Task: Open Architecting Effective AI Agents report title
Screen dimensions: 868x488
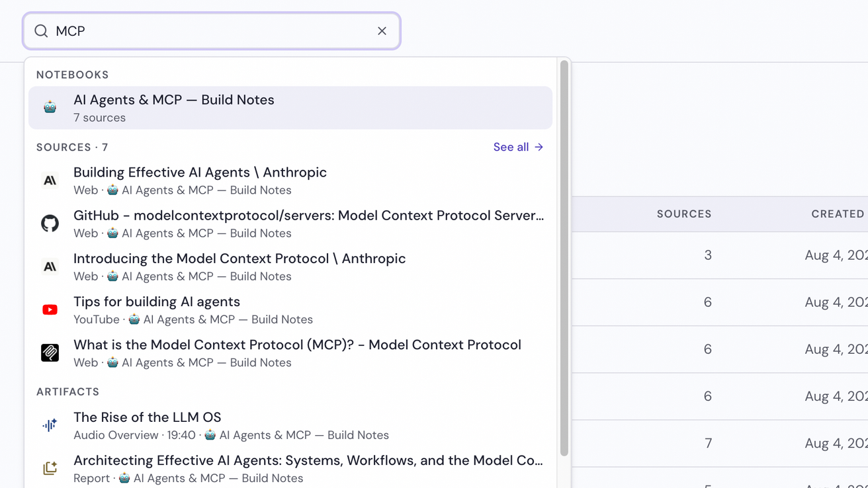Action: click(x=308, y=460)
